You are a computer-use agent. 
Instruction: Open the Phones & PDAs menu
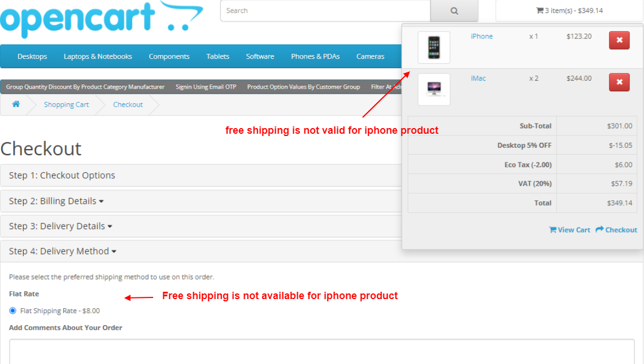(315, 56)
